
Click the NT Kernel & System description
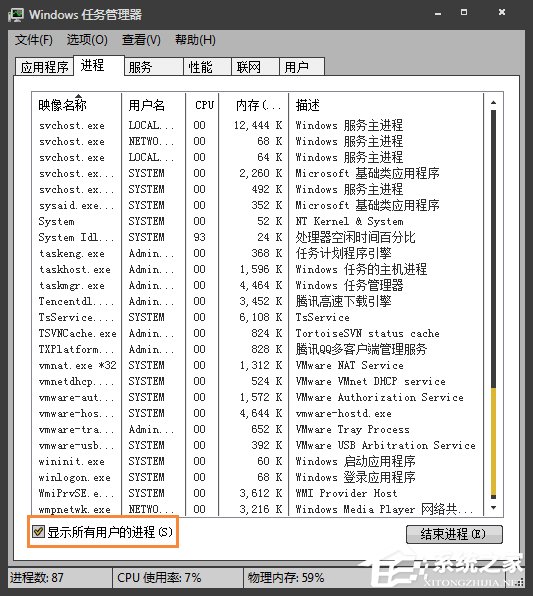[349, 221]
